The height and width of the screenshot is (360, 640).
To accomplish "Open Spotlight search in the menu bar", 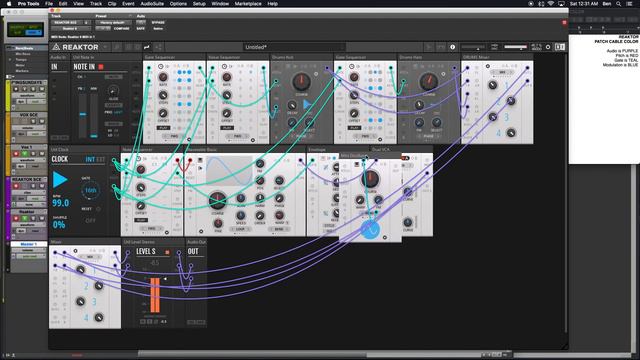I will pos(619,4).
